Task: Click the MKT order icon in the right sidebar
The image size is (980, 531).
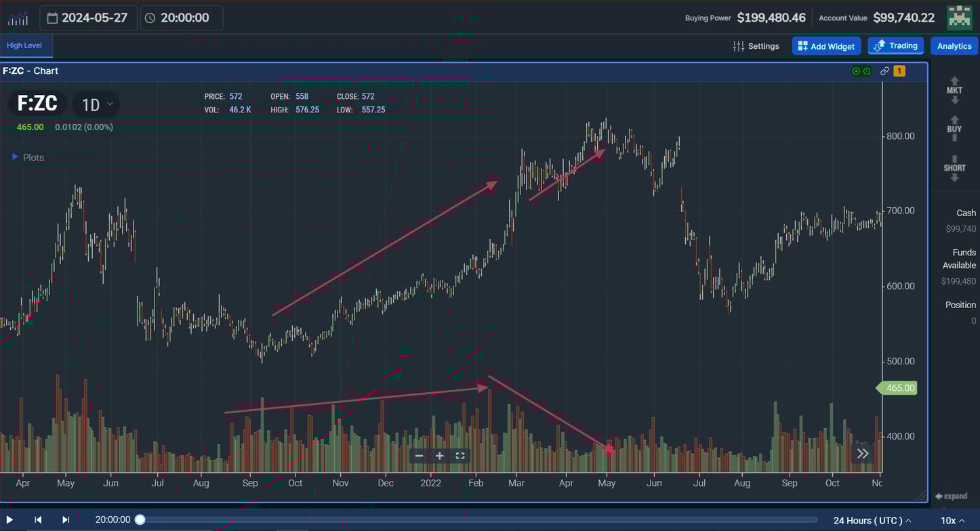Action: (x=954, y=89)
